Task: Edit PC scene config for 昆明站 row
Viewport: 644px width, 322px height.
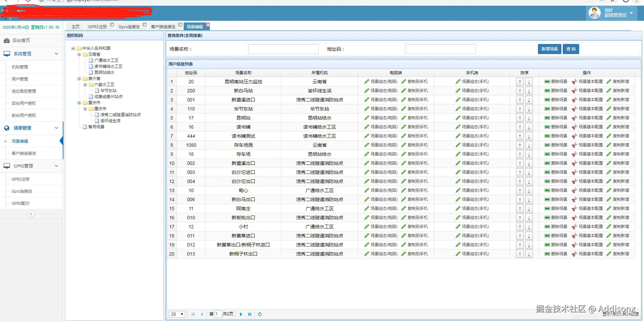Action: [x=381, y=118]
